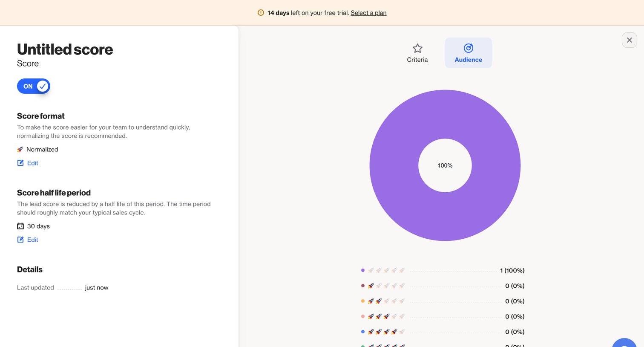Open the Select a plan link

pos(368,13)
